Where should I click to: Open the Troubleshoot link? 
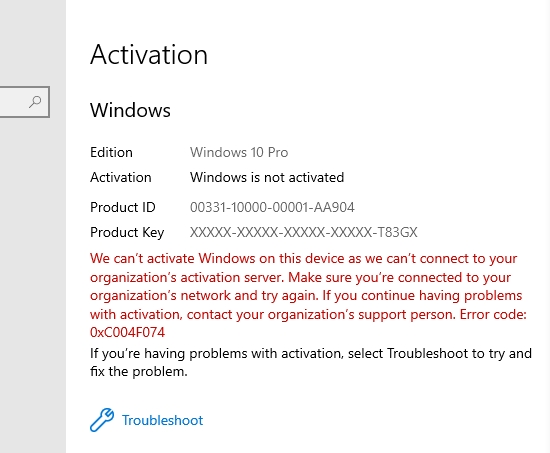coord(162,420)
